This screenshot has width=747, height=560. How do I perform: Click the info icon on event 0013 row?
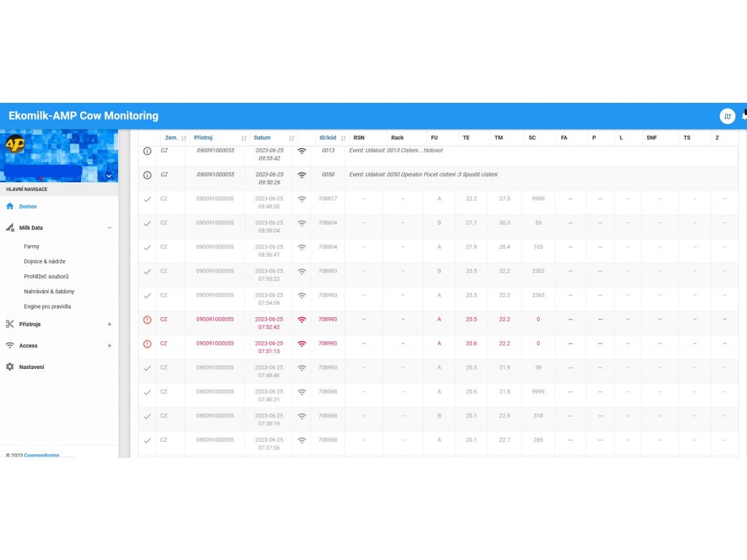pyautogui.click(x=147, y=151)
